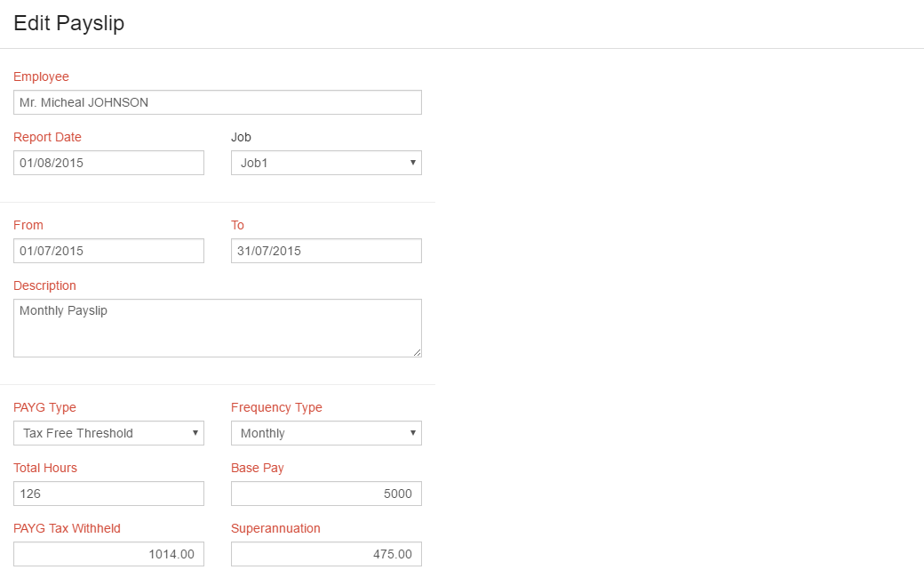The width and height of the screenshot is (924, 578).
Task: Select the To date field
Action: click(x=325, y=251)
